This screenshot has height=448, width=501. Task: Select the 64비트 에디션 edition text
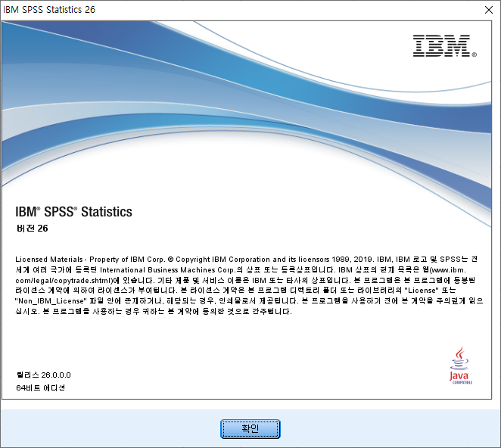pos(41,387)
